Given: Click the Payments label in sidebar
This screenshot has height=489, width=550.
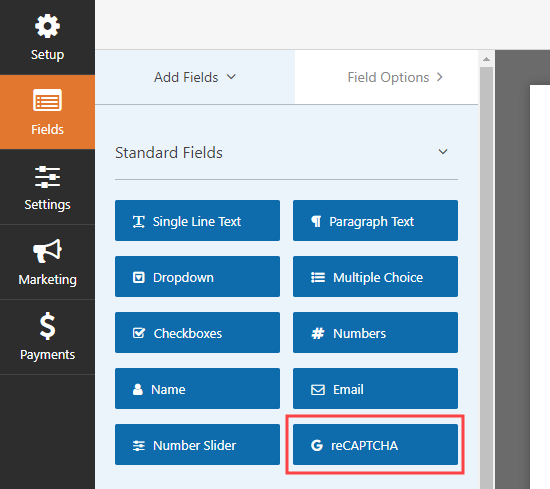Looking at the screenshot, I should click(47, 355).
